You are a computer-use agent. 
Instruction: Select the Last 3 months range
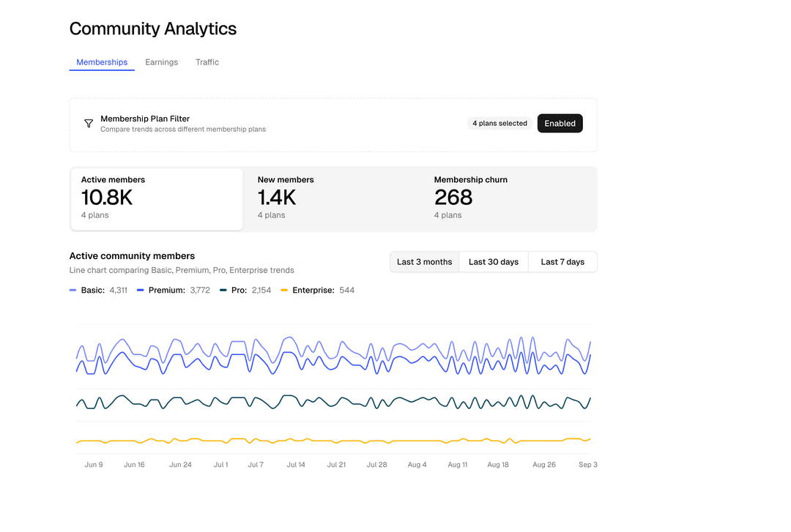(424, 261)
